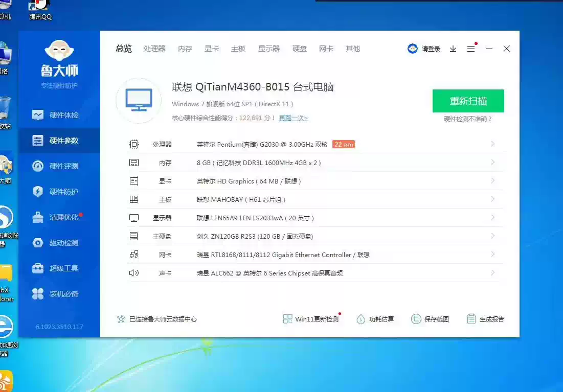Click 请登录 to sign in
The width and height of the screenshot is (563, 392).
coord(431,49)
